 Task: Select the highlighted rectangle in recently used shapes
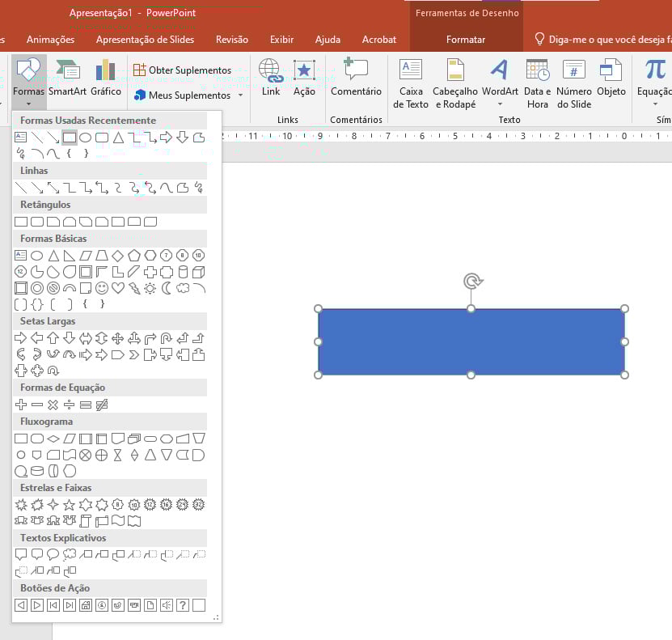70,138
